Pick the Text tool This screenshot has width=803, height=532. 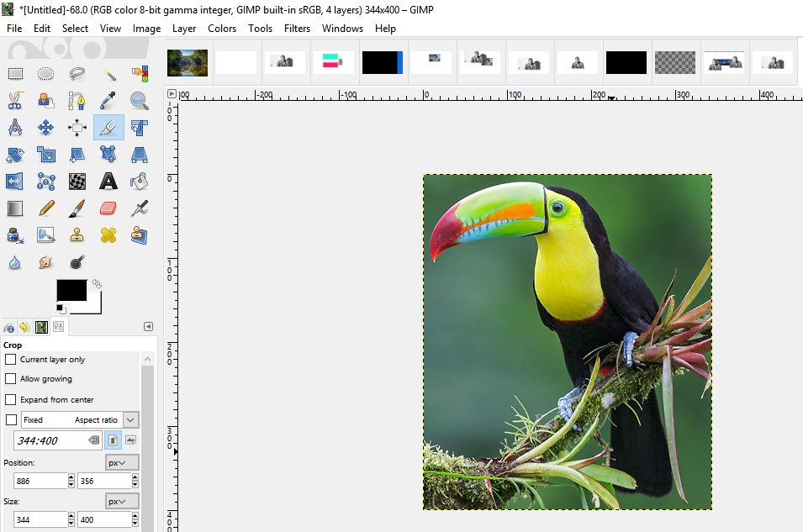pos(108,181)
